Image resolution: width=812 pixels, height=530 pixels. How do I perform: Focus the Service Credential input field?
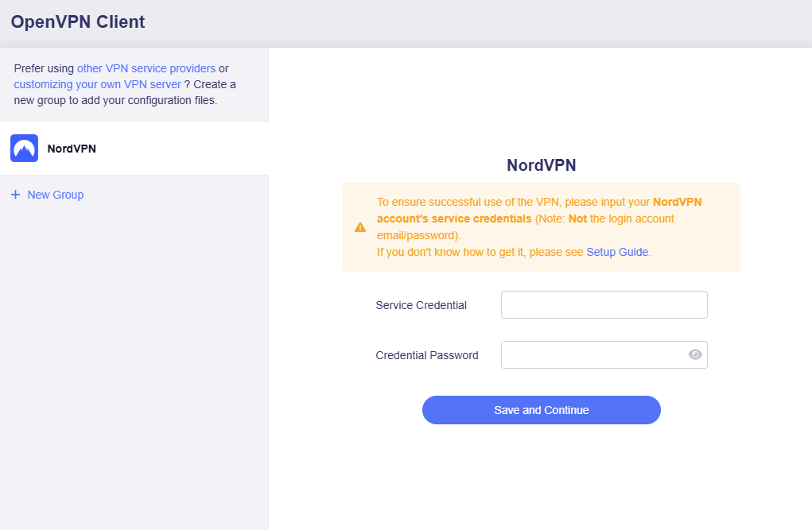pos(604,305)
